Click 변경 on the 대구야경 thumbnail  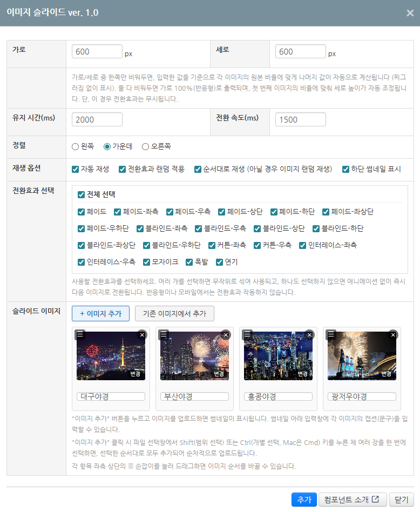coord(136,374)
